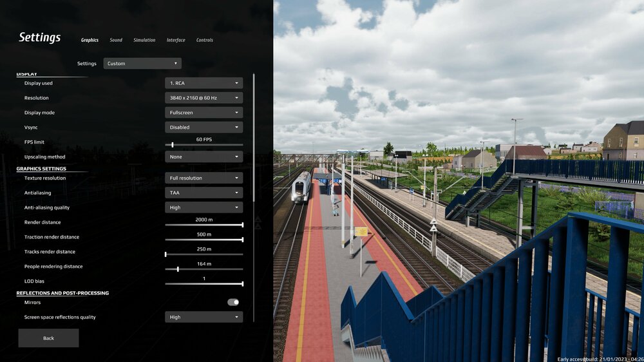The height and width of the screenshot is (362, 644).
Task: Expand the Display used dropdown
Action: click(204, 83)
